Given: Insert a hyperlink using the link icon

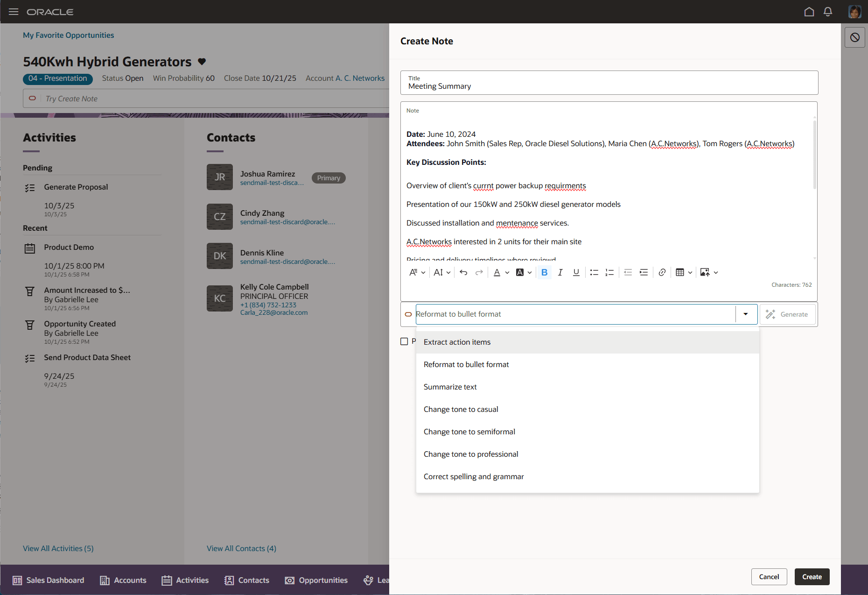Looking at the screenshot, I should pos(662,272).
